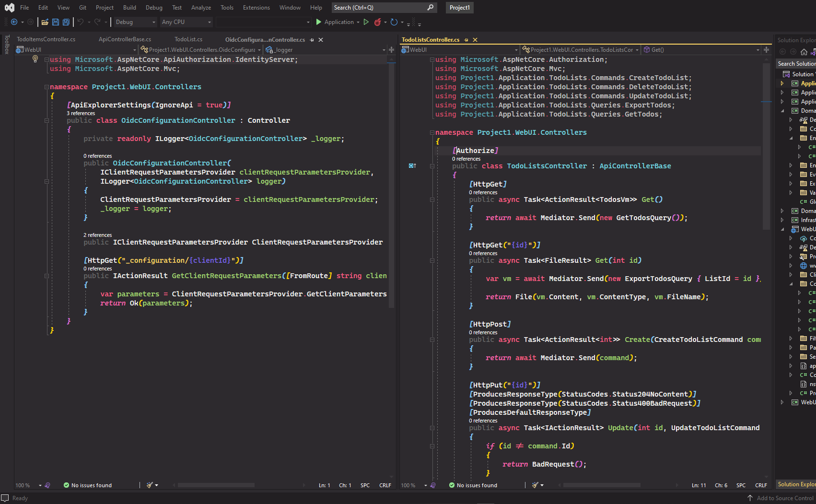Click the Hot Reload flame icon
Screen dimensions: 816x504
coord(378,22)
